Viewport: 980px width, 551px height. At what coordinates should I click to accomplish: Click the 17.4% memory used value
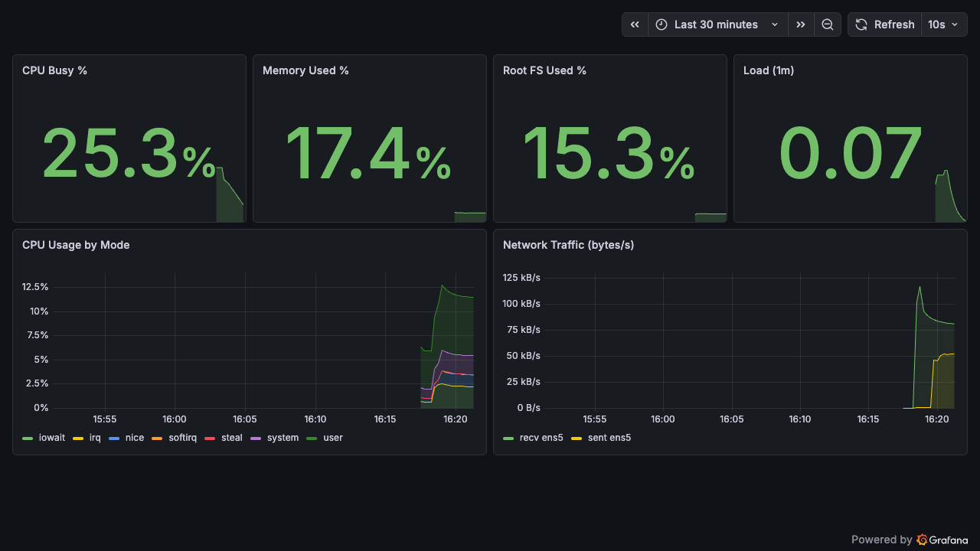(368, 155)
